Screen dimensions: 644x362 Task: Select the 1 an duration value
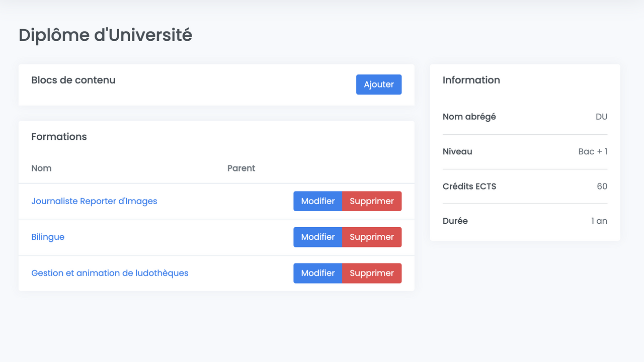click(x=599, y=221)
